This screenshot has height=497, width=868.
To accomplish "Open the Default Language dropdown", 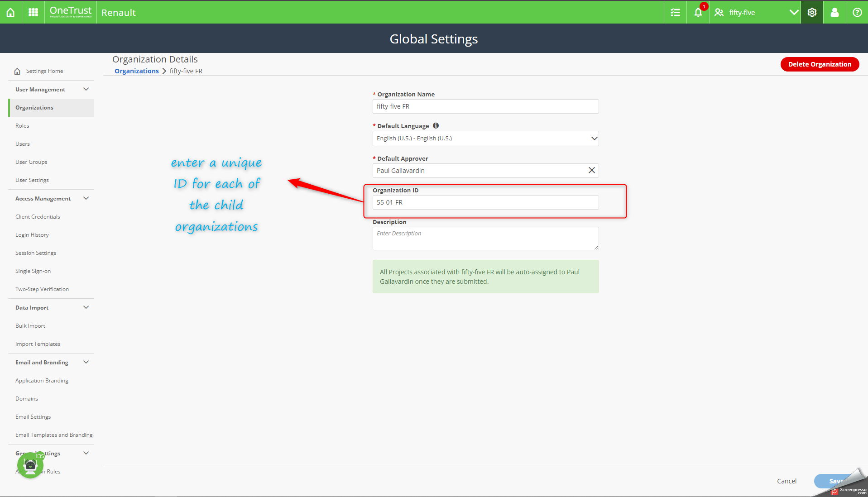I will pyautogui.click(x=485, y=139).
